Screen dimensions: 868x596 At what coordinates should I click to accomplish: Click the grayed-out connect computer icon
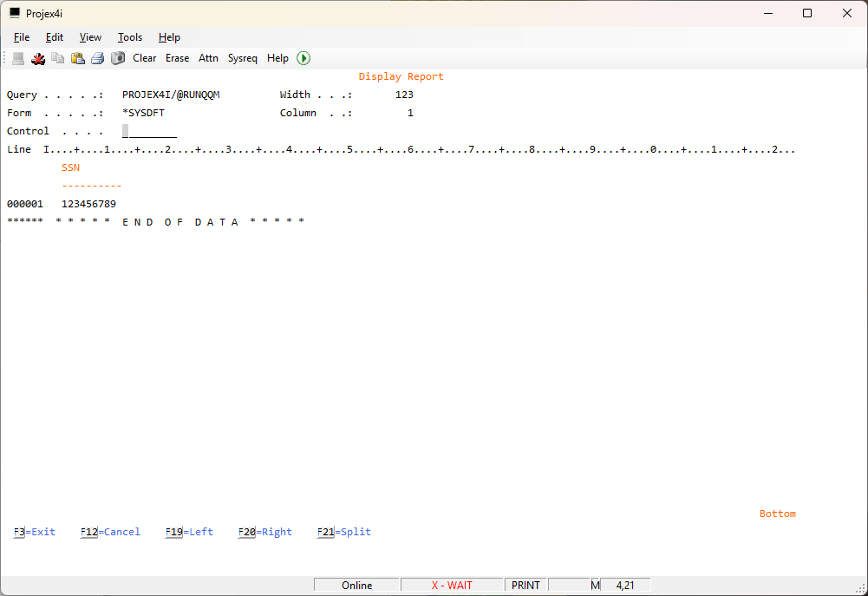18,58
